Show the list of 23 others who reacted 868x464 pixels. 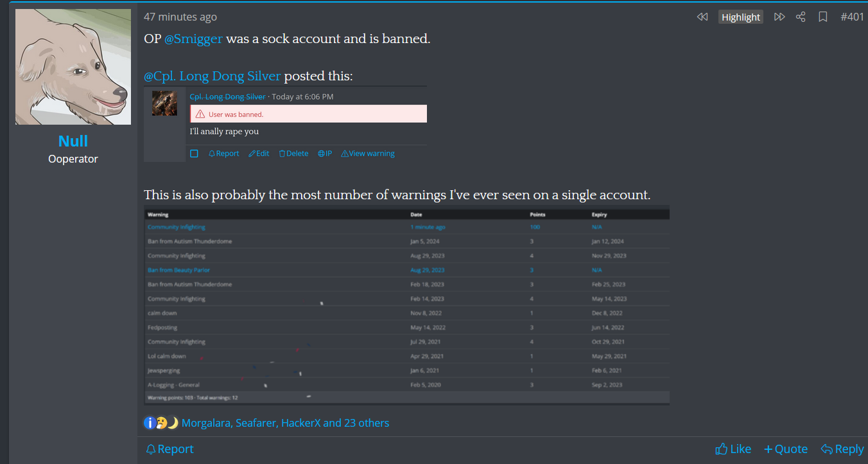[x=356, y=423]
